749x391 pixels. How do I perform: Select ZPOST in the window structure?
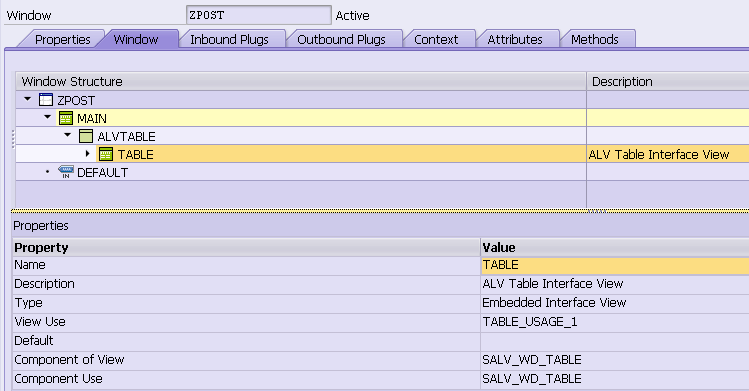pos(76,100)
